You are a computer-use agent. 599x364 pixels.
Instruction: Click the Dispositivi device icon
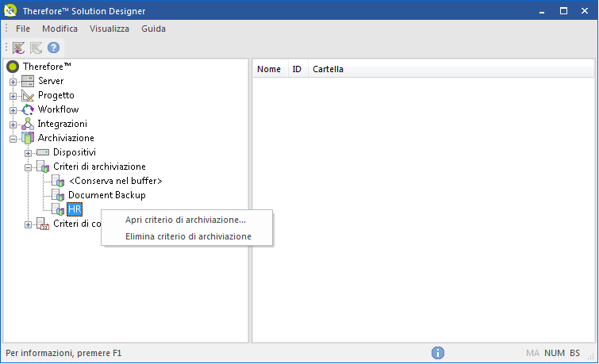click(x=43, y=152)
